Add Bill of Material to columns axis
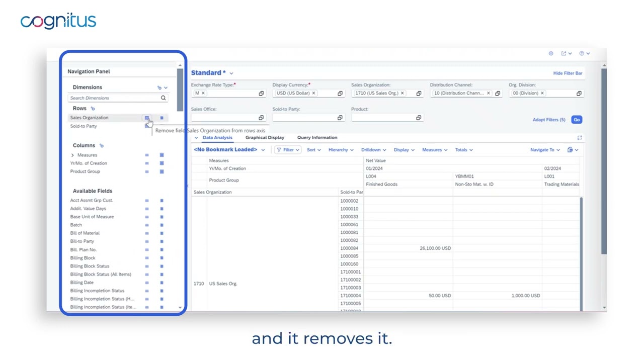The width and height of the screenshot is (644, 362). point(162,233)
